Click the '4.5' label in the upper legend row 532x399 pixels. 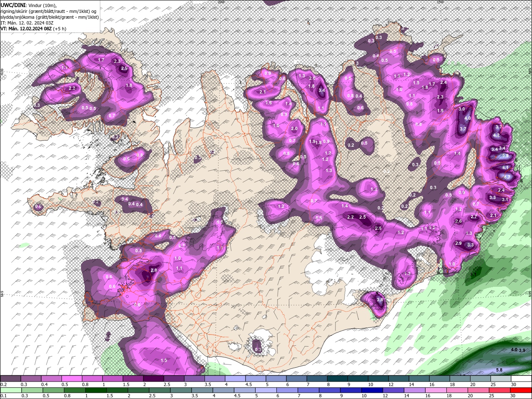(249, 384)
